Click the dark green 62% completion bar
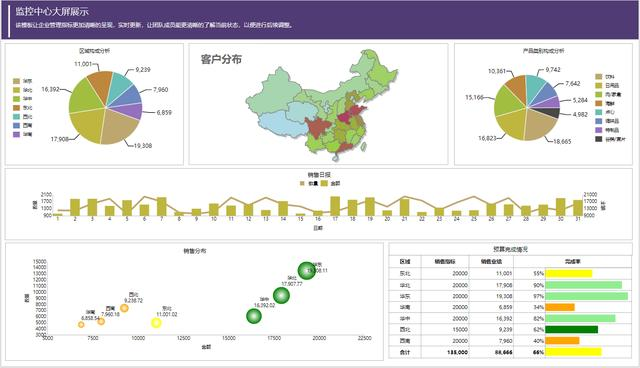Image resolution: width=640 pixels, height=368 pixels. coord(571,329)
